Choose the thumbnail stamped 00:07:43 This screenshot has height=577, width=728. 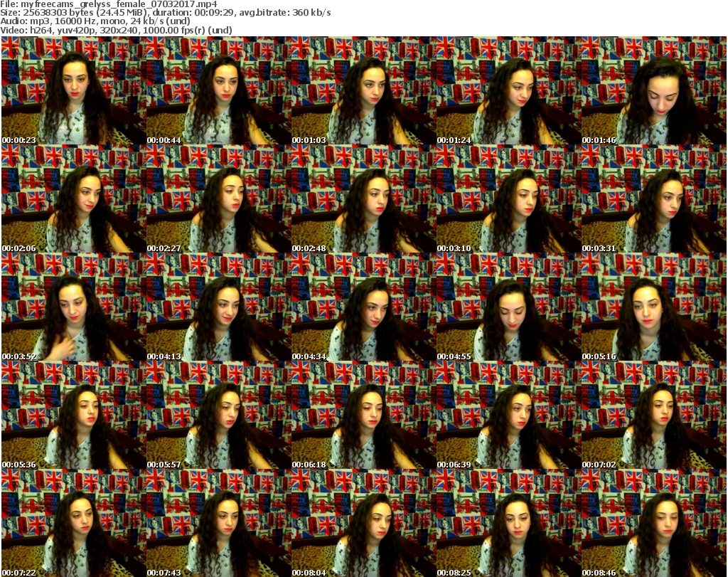pyautogui.click(x=219, y=523)
